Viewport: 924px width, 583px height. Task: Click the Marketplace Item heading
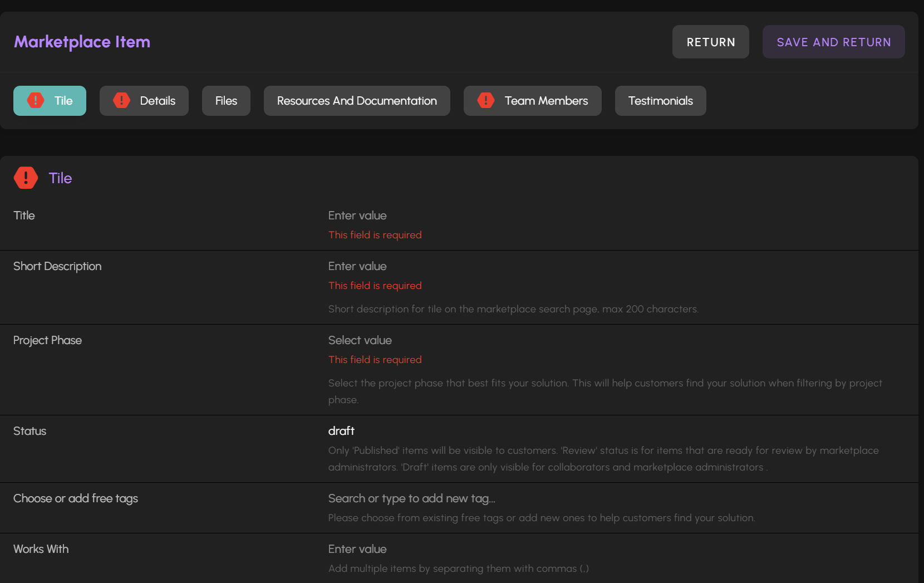click(82, 42)
